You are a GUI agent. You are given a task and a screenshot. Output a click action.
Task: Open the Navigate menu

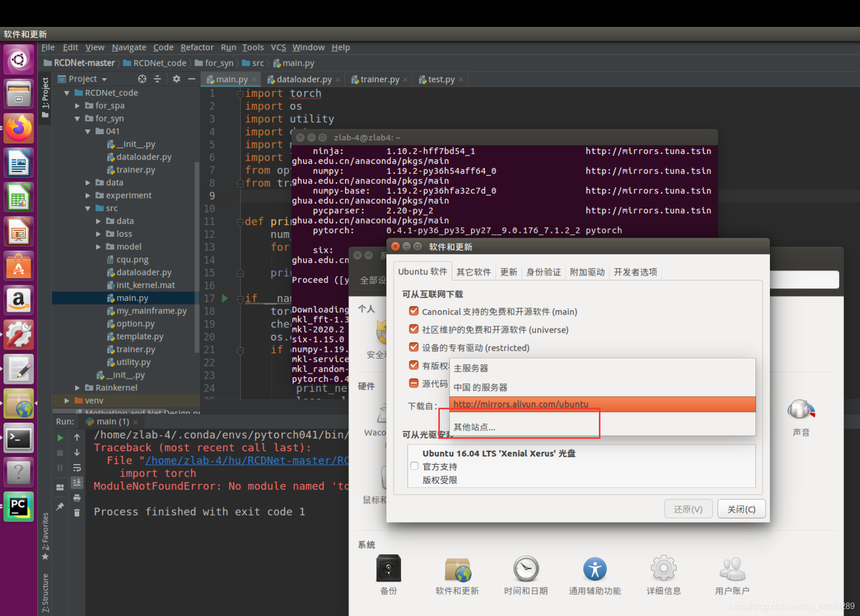pyautogui.click(x=129, y=47)
